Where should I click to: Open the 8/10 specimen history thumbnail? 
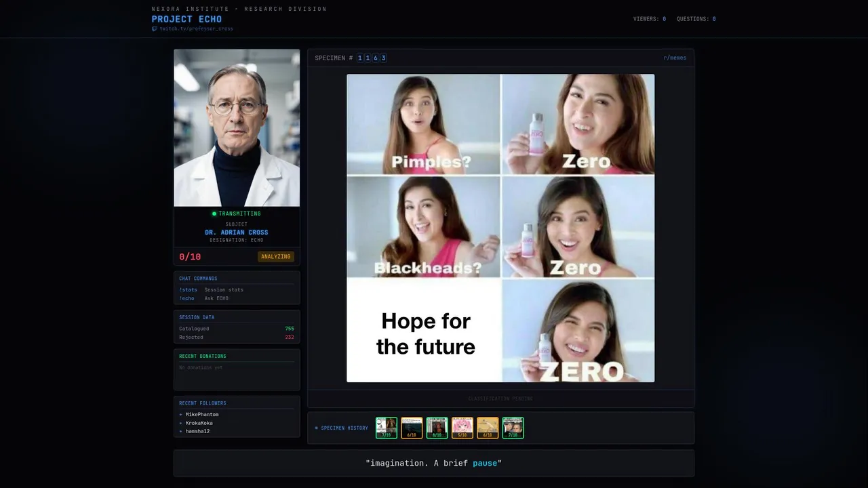(437, 428)
